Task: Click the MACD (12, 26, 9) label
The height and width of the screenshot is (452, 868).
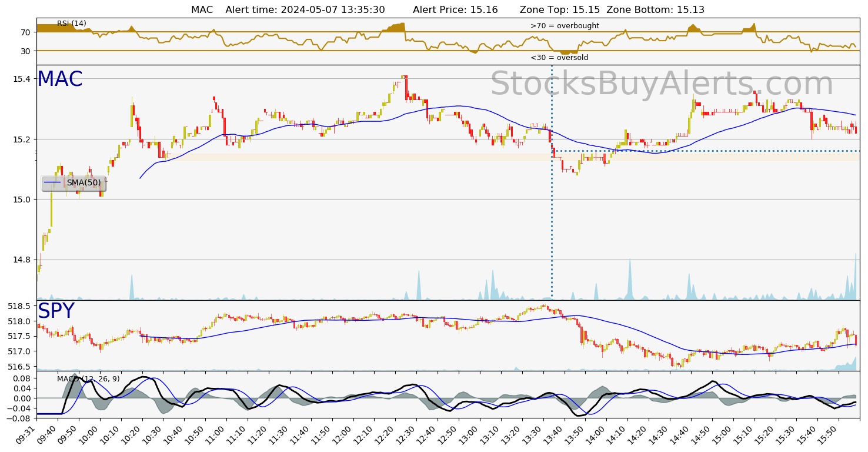Action: [x=88, y=378]
